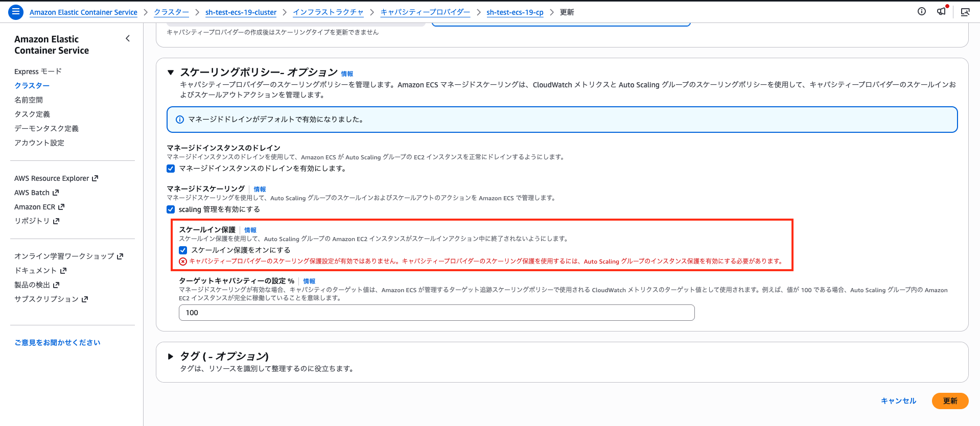
Task: Open the hamburger navigation menu icon
Action: [16, 12]
